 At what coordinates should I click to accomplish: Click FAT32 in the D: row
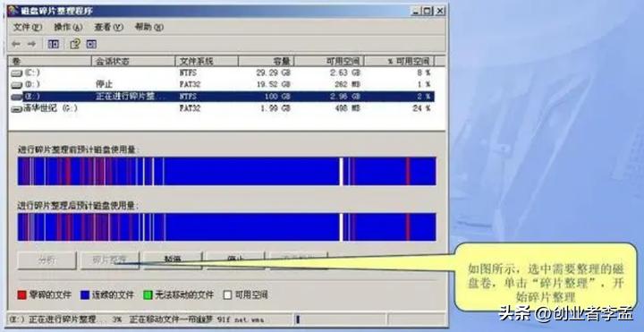click(x=191, y=85)
